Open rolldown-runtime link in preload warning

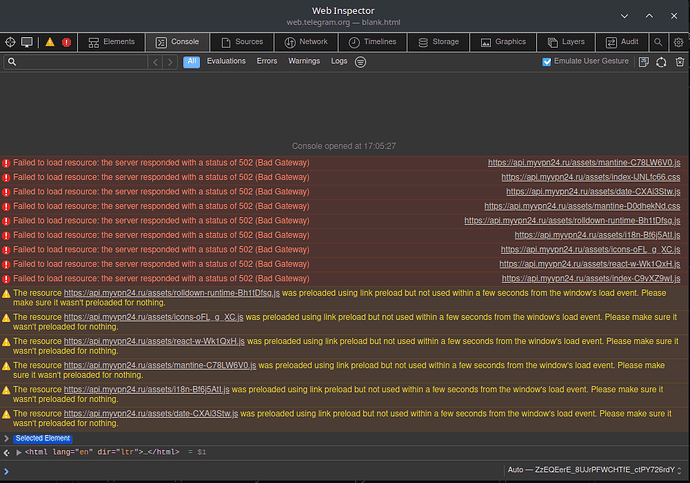[172, 293]
